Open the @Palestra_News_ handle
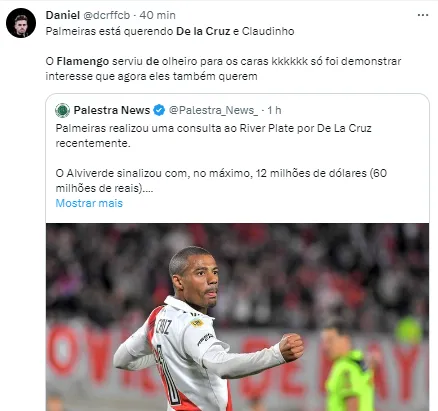 coord(213,110)
